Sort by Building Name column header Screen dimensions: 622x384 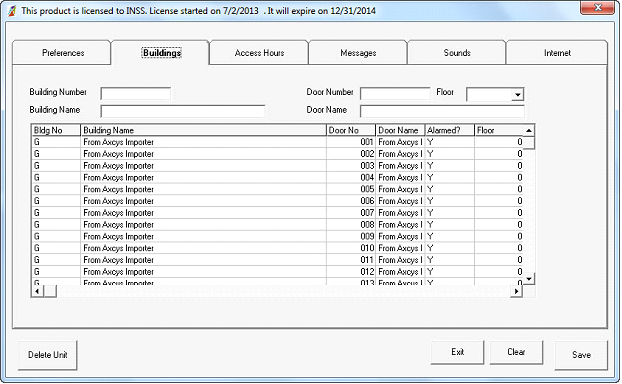pyautogui.click(x=203, y=130)
